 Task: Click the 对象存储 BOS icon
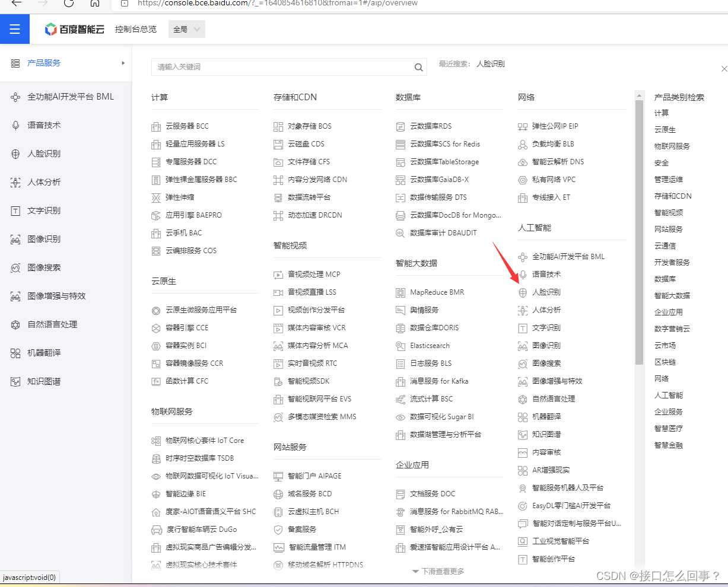[x=278, y=126]
